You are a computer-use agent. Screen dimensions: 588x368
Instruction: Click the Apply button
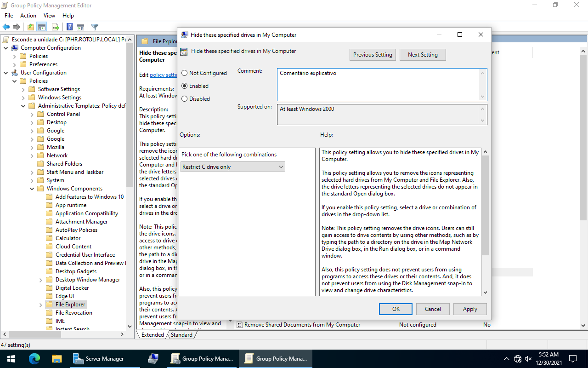[x=470, y=309]
